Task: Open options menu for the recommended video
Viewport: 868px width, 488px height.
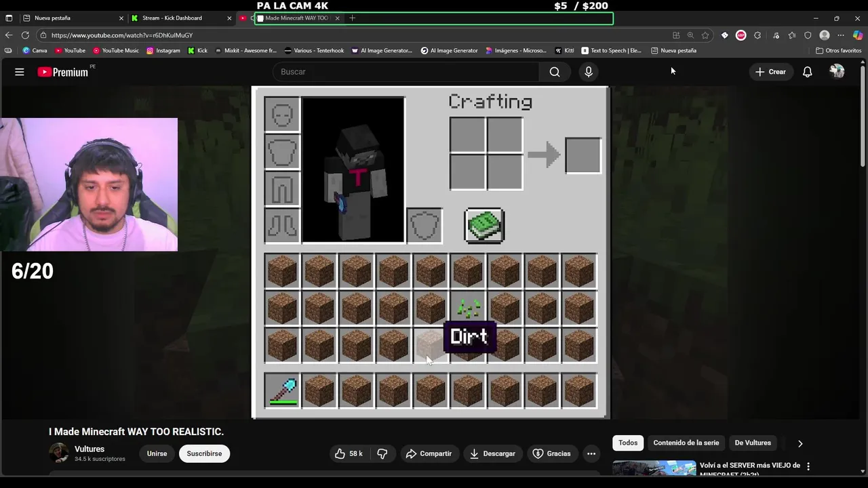Action: click(x=808, y=466)
